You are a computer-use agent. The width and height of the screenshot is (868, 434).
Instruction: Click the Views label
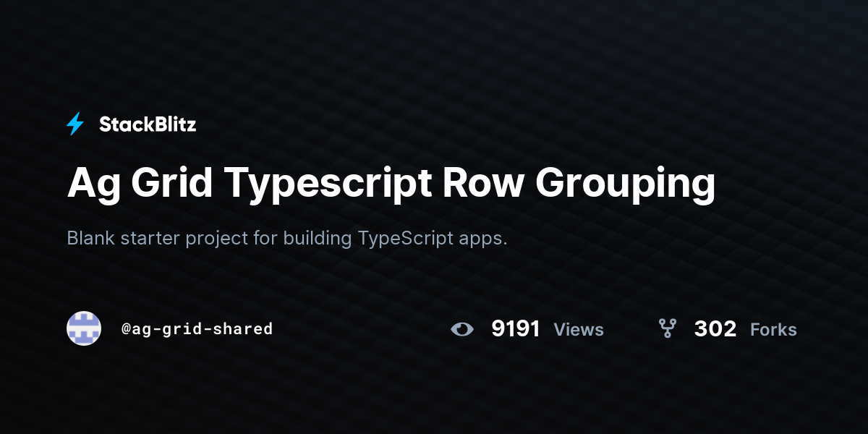click(x=579, y=330)
